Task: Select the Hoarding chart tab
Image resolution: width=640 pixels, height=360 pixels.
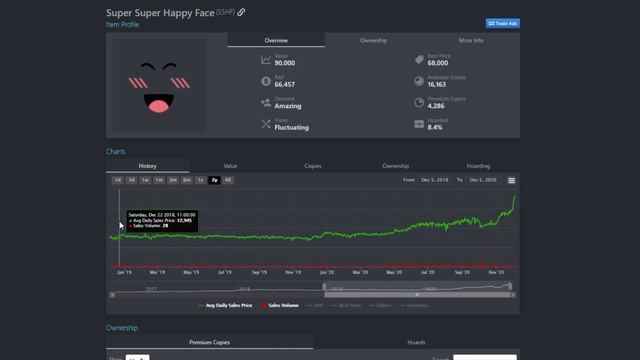Action: [478, 166]
